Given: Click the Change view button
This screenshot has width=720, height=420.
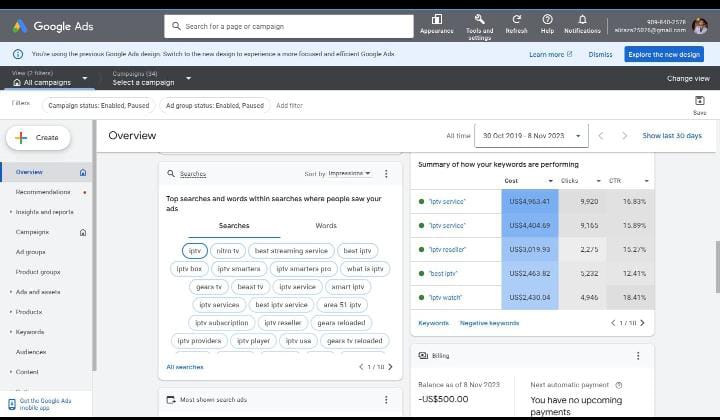Looking at the screenshot, I should pyautogui.click(x=688, y=78).
